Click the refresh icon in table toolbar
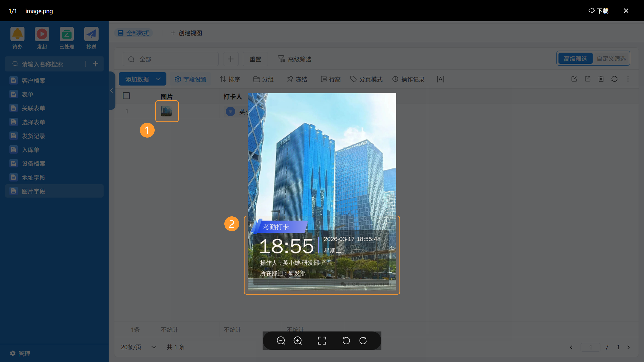This screenshot has width=644, height=362. (614, 79)
